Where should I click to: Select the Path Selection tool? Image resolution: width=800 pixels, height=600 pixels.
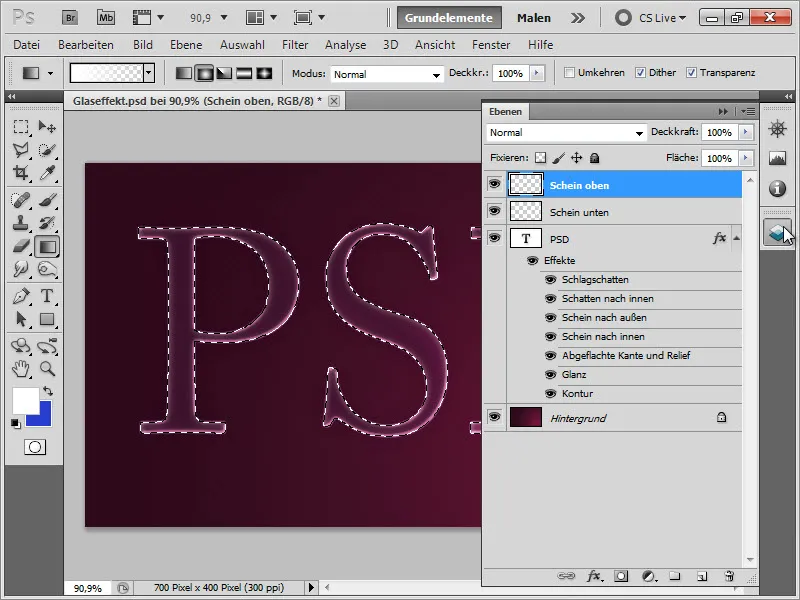coord(21,319)
